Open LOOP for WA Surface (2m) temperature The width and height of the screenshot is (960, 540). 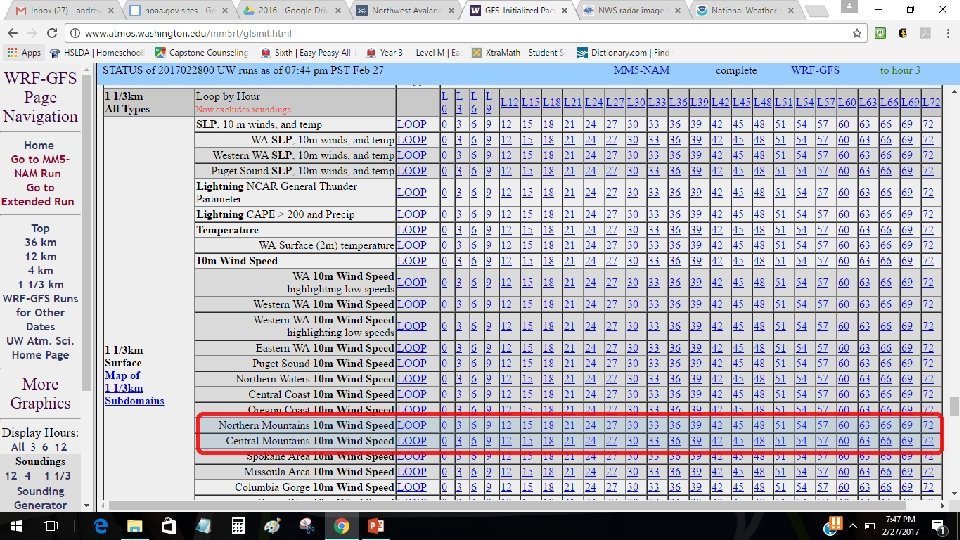click(411, 245)
